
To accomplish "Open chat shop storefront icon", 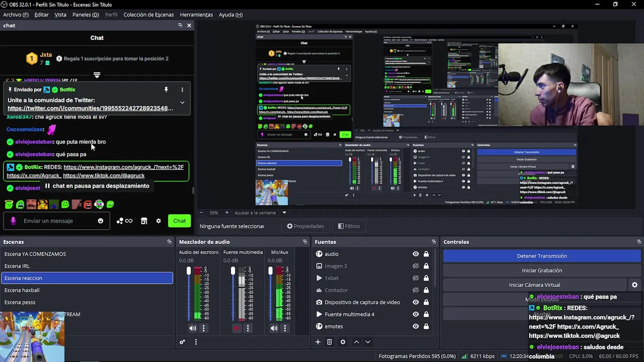I will [144, 221].
